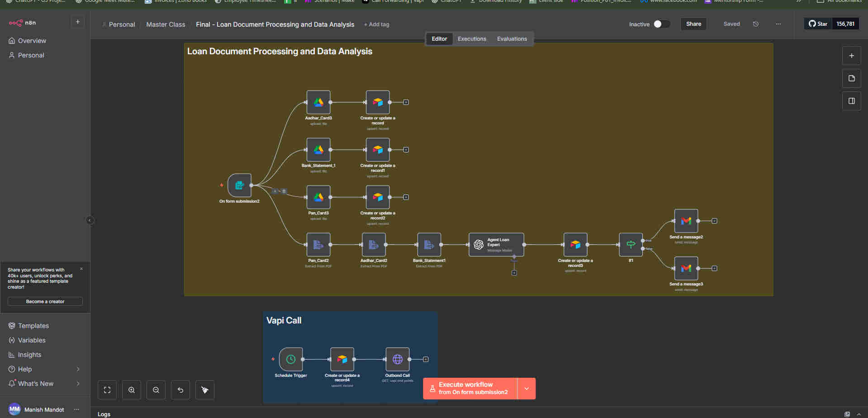Screen dimensions: 868x418
Task: Open Execute workflow trigger dropdown arrow
Action: tap(526, 389)
